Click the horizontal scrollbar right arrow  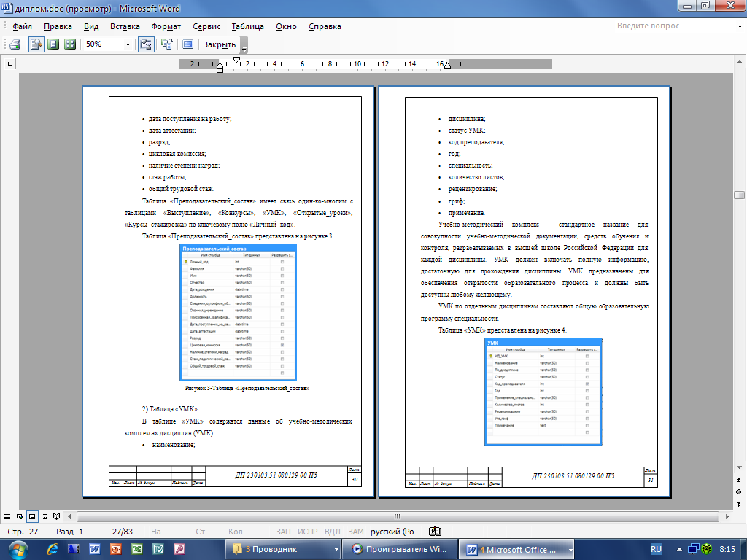point(727,516)
